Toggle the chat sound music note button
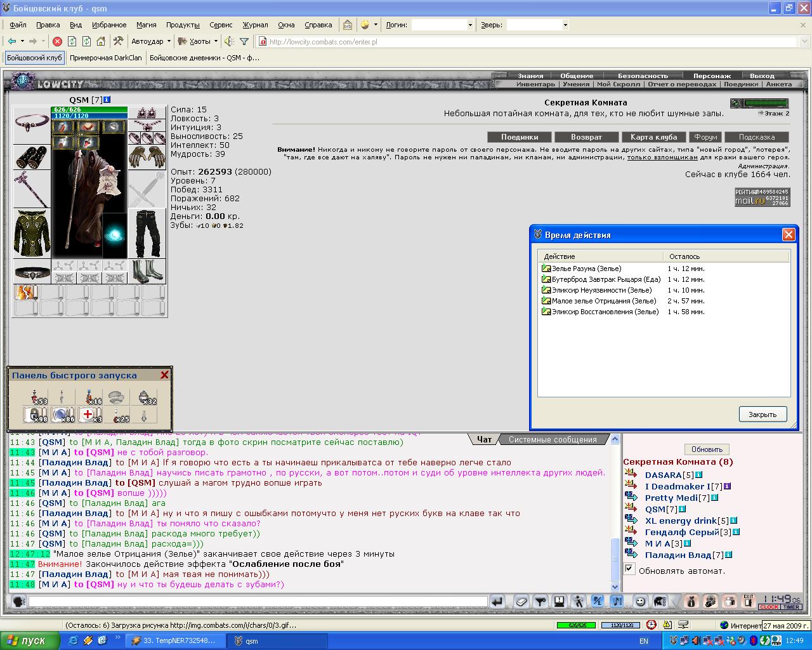812x650 pixels. click(616, 600)
